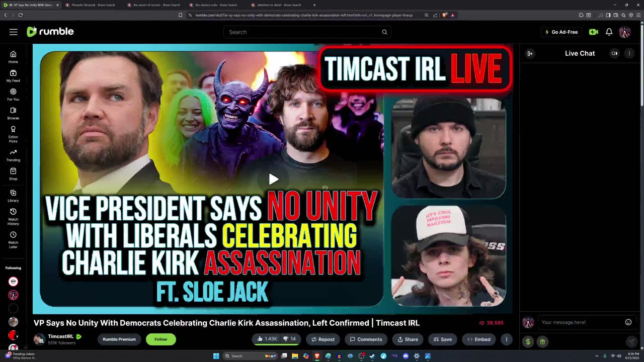Image resolution: width=644 pixels, height=362 pixels.
Task: Open the Rumble hamburger menu
Action: (x=13, y=32)
